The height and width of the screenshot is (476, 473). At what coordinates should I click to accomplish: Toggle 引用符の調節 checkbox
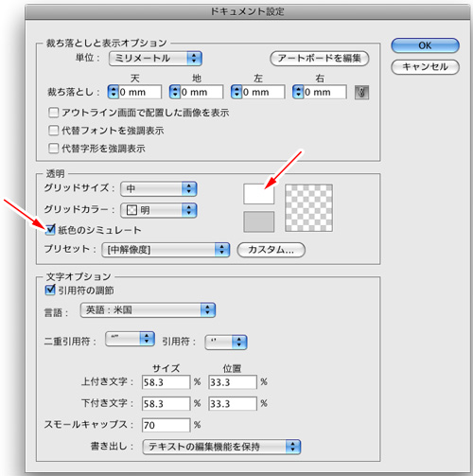tap(50, 290)
